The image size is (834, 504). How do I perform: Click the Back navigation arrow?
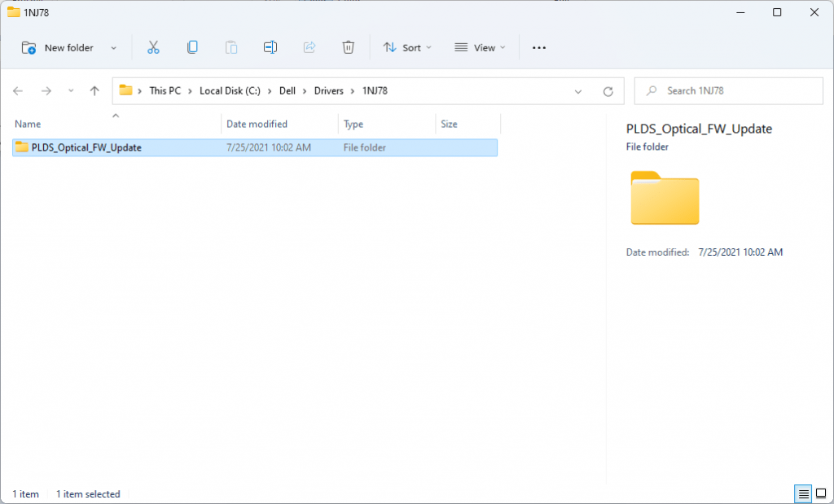point(18,91)
